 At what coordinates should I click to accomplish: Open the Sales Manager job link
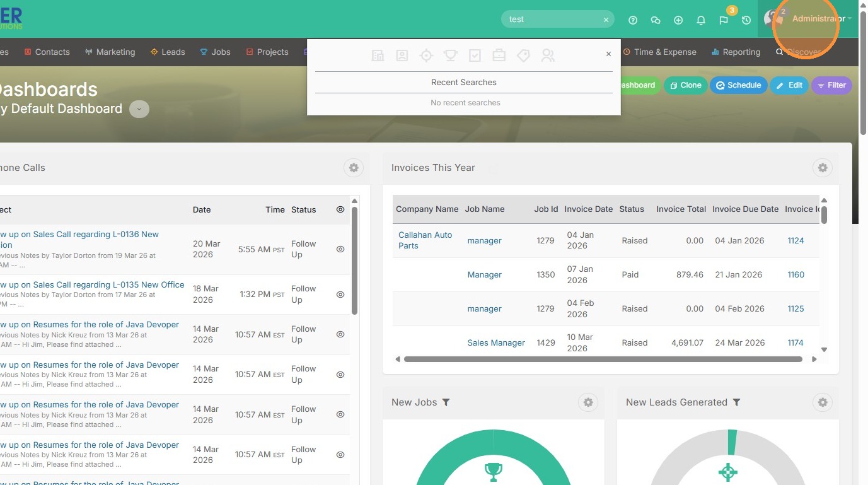point(496,343)
